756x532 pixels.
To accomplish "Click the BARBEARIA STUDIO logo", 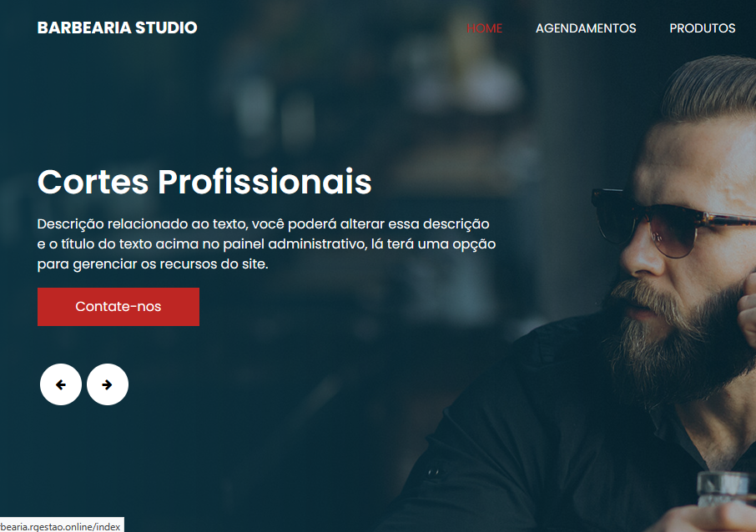I will 117,28.
